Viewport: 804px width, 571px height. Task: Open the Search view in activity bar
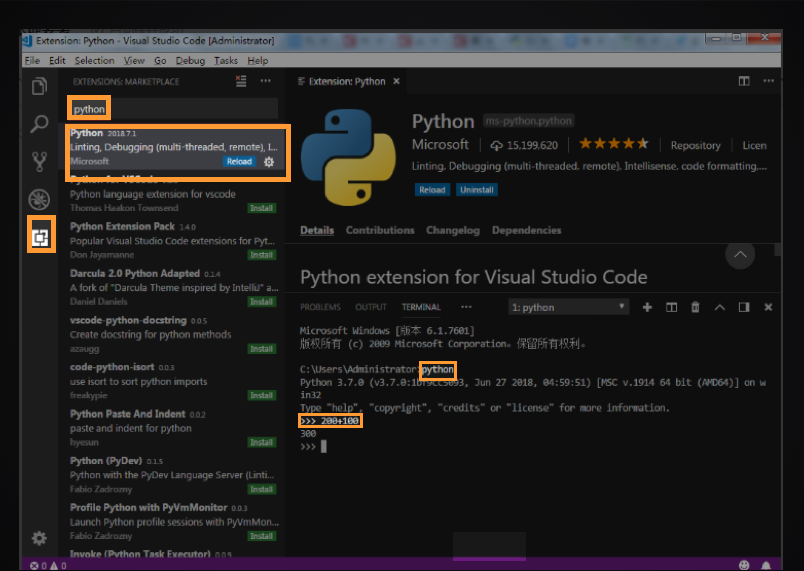39,124
